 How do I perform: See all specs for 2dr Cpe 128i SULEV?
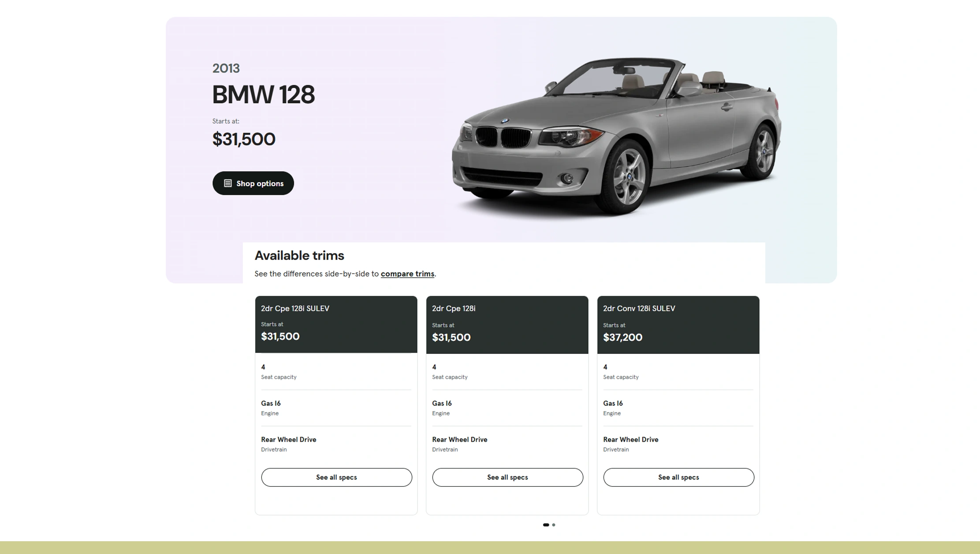[336, 477]
